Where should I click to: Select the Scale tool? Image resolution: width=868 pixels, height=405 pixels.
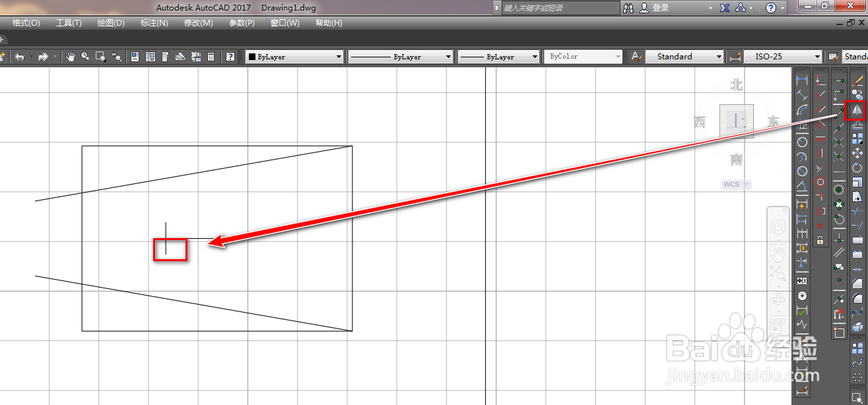coord(857,182)
